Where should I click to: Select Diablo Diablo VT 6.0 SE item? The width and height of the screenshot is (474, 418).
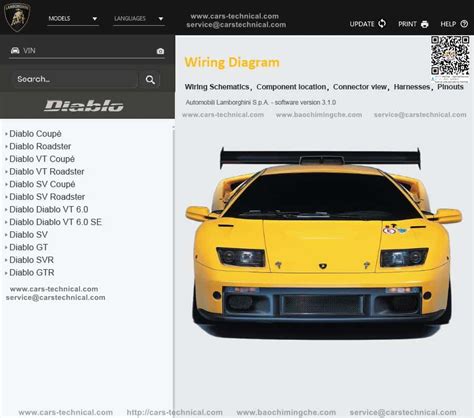pos(55,222)
